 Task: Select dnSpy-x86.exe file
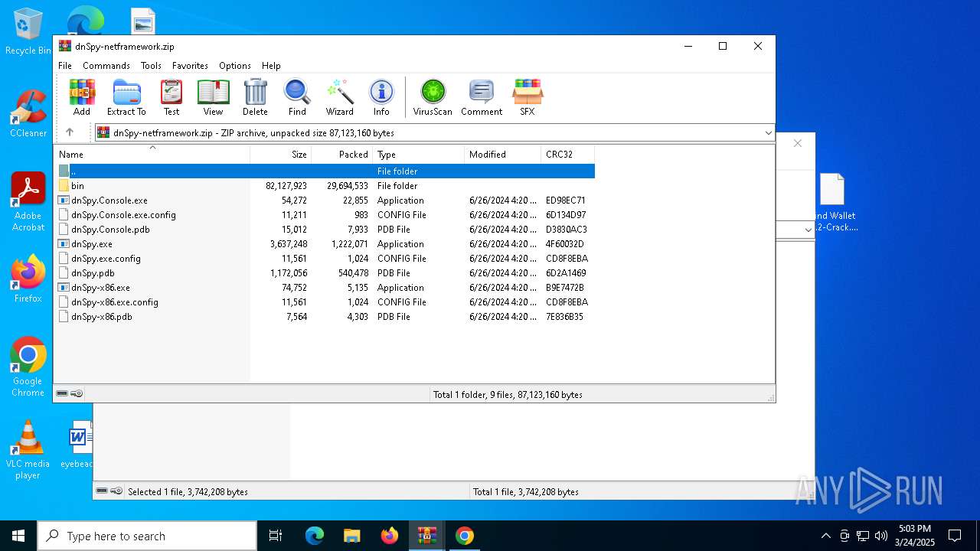325,288
